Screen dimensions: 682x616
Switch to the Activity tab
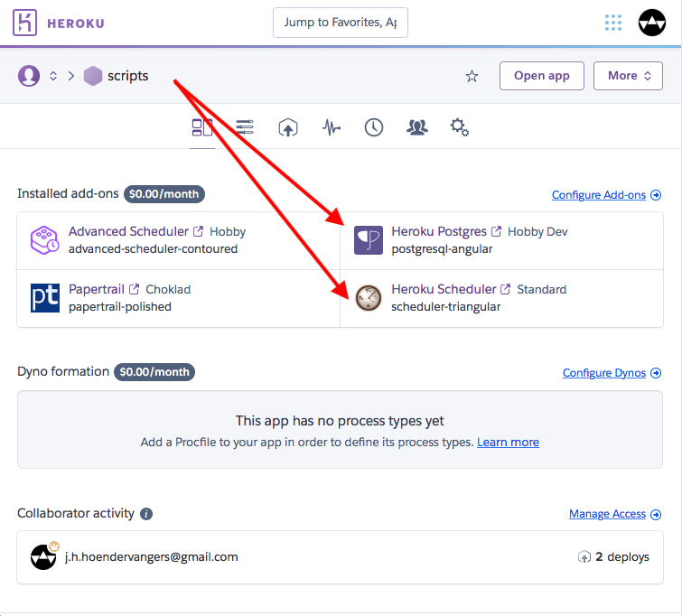[x=374, y=127]
